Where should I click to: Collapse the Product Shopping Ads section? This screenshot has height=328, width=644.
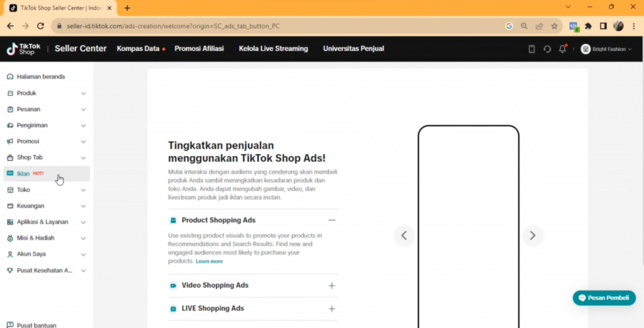[332, 220]
